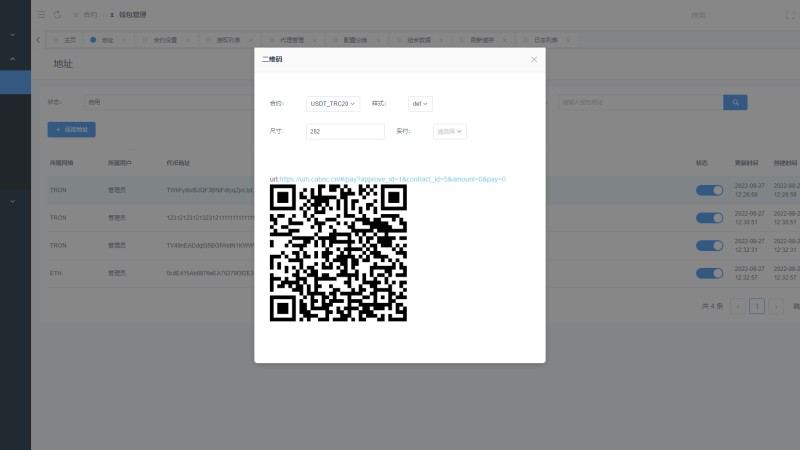Select the highlighted blue sidebar item

click(x=15, y=82)
